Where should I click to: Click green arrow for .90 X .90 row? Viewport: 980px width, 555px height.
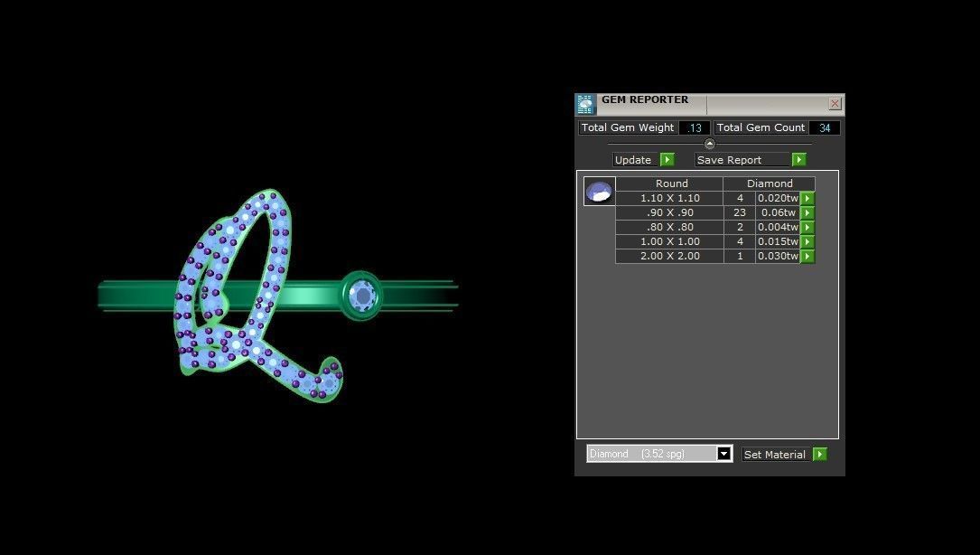(807, 212)
